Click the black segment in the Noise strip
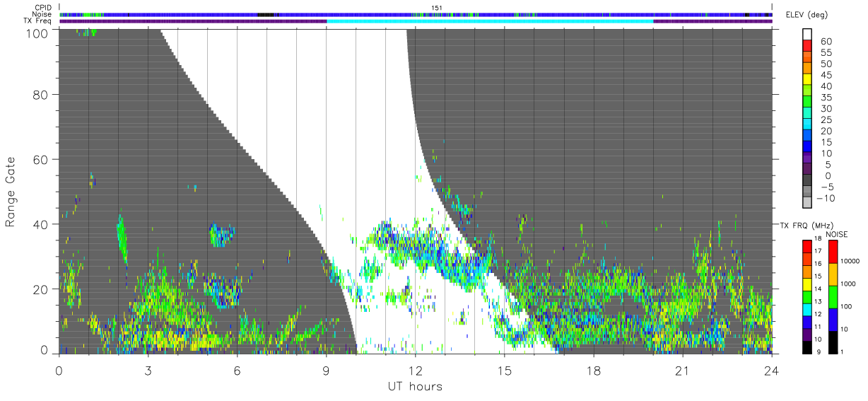Screen dimensions: 868x401 266,14
